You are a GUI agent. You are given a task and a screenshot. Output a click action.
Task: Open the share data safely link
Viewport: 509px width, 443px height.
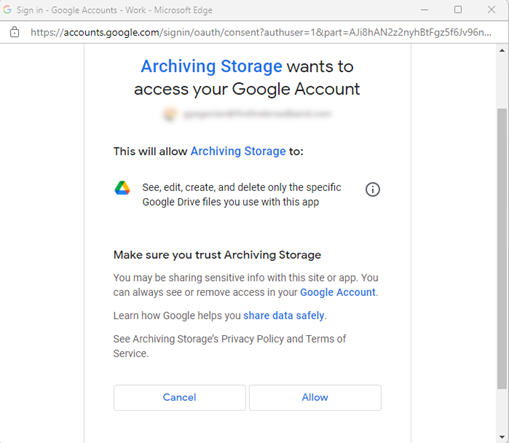click(x=284, y=315)
